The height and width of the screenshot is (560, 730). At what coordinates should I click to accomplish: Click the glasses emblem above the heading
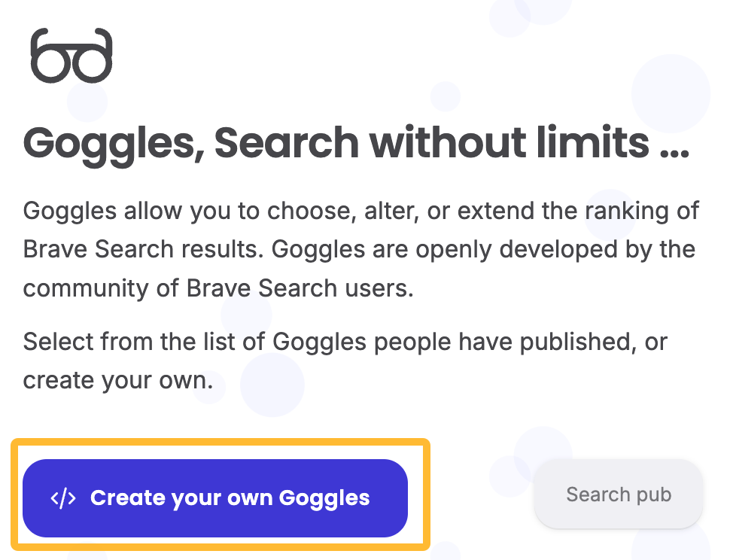pos(73,54)
